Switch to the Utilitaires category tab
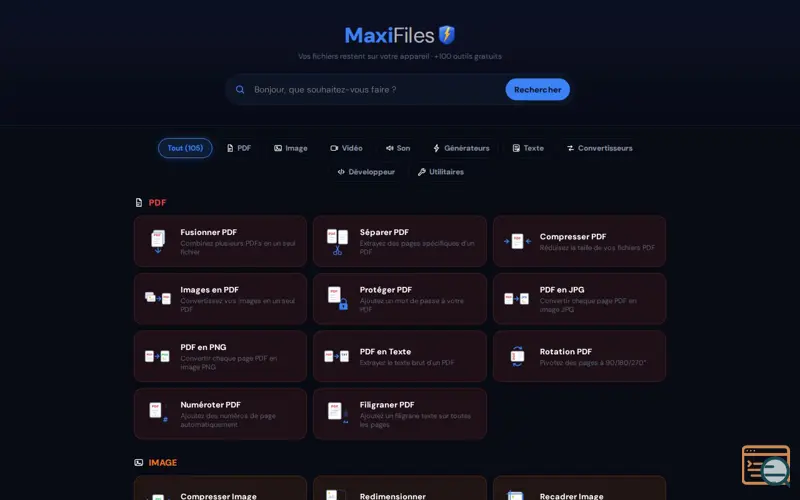The height and width of the screenshot is (500, 800). coord(441,172)
